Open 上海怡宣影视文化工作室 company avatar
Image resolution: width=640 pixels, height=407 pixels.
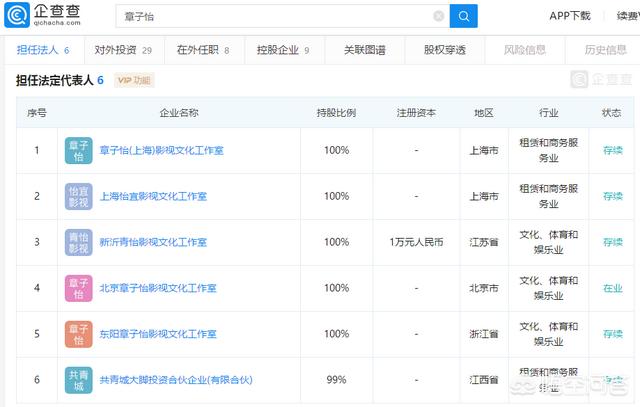(x=78, y=196)
